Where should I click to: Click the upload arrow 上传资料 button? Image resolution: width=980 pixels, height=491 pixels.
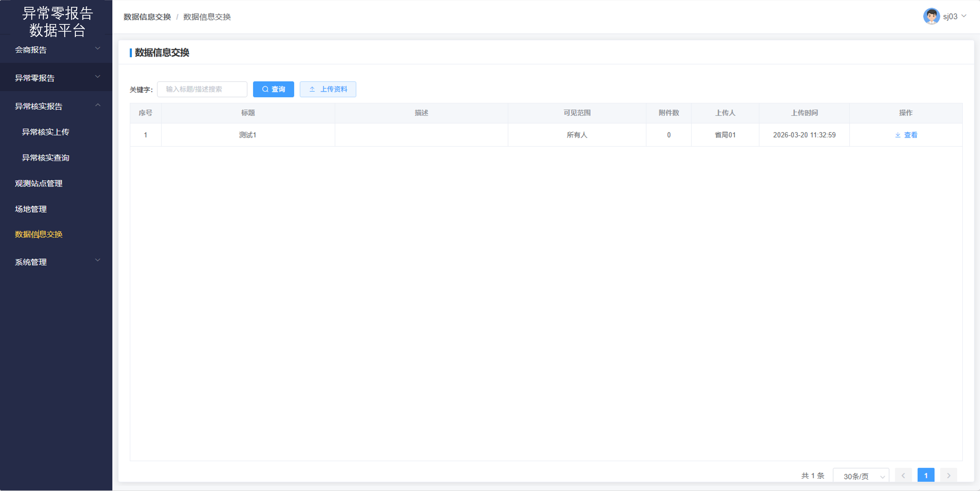tap(328, 89)
